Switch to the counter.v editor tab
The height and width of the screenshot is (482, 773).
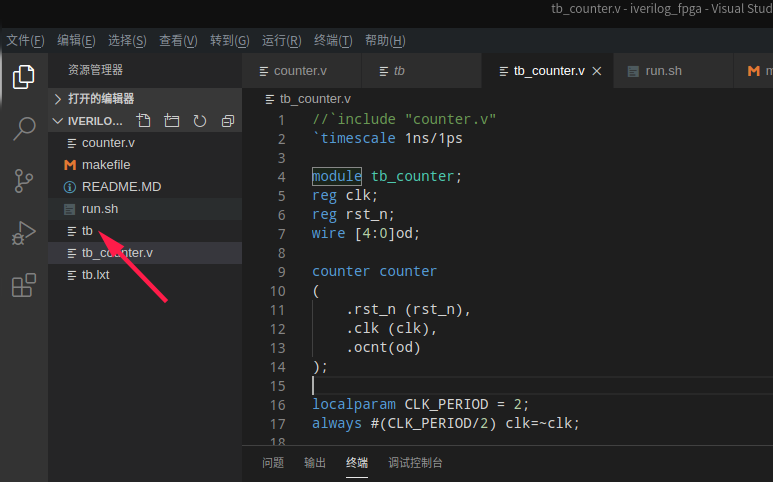(302, 71)
